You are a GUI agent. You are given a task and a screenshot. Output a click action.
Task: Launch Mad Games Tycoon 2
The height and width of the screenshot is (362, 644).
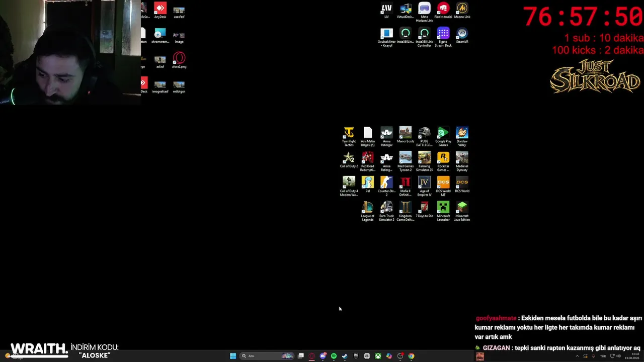(406, 161)
